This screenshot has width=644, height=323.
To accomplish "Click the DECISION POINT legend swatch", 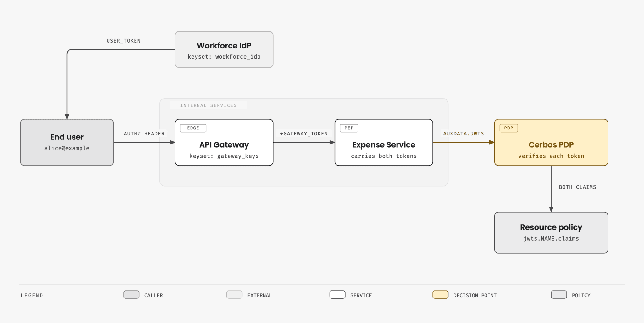I will (441, 295).
